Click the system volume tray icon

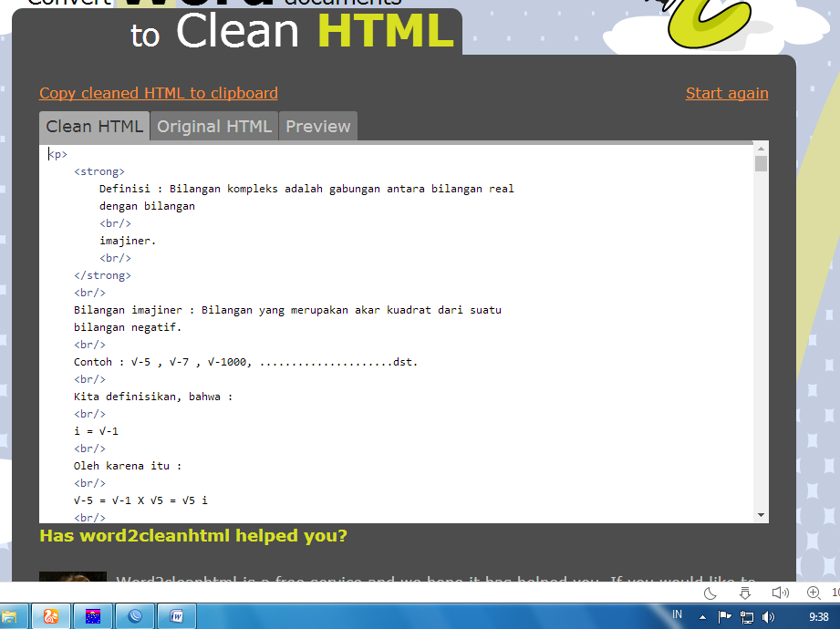pos(768,617)
